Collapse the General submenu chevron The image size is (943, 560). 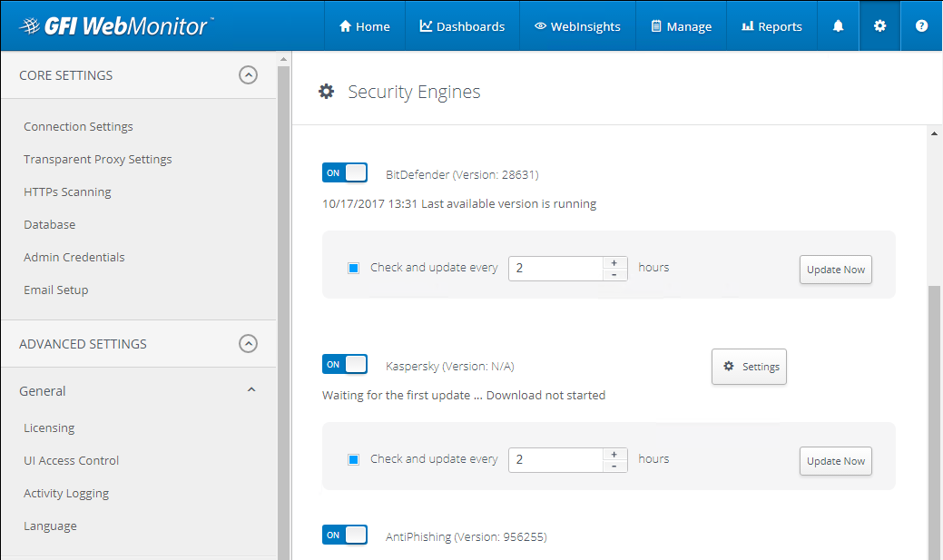(x=251, y=390)
